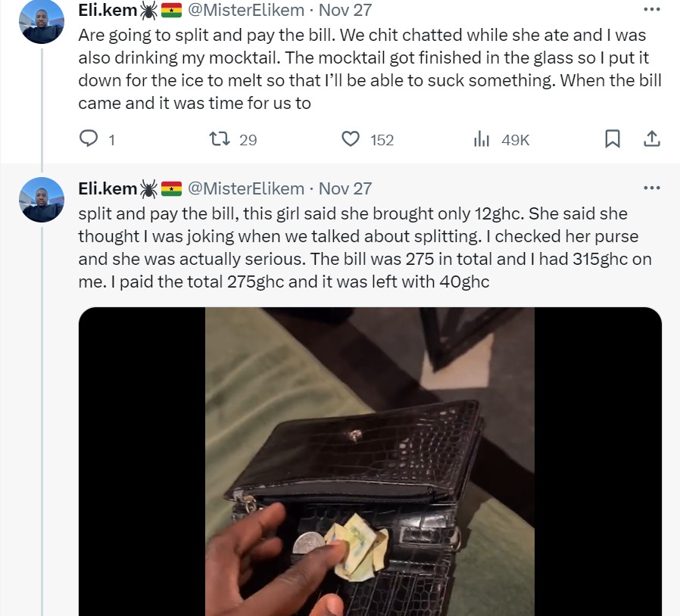
Task: Visit the @MisterElikem handle in second tweet
Action: [246, 188]
